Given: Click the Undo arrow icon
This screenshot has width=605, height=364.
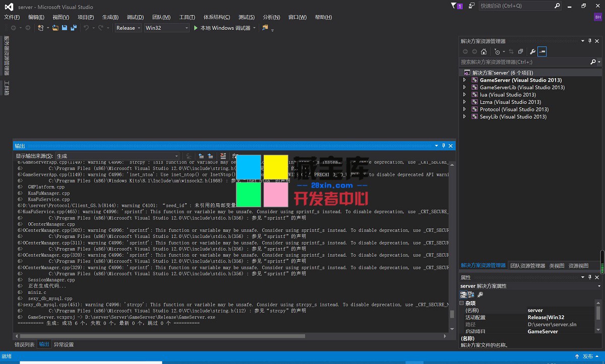Looking at the screenshot, I should tap(86, 28).
